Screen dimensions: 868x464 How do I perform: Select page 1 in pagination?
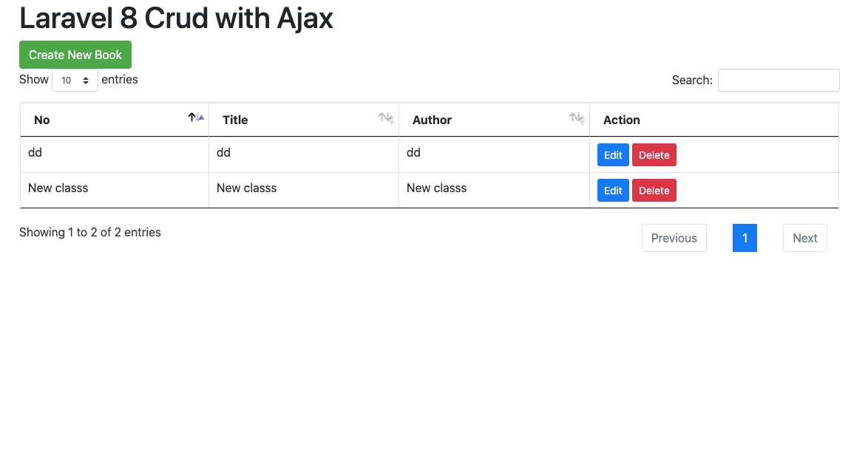click(x=745, y=238)
